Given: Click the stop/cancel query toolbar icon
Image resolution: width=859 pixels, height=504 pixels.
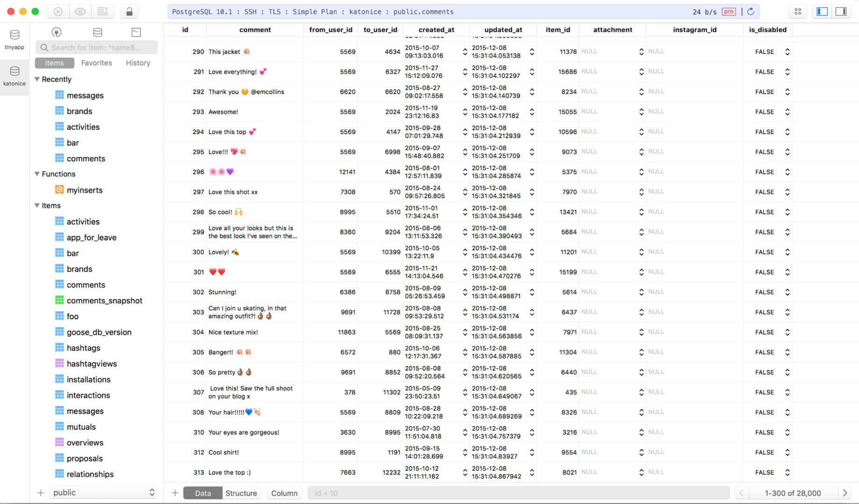Looking at the screenshot, I should 58,12.
